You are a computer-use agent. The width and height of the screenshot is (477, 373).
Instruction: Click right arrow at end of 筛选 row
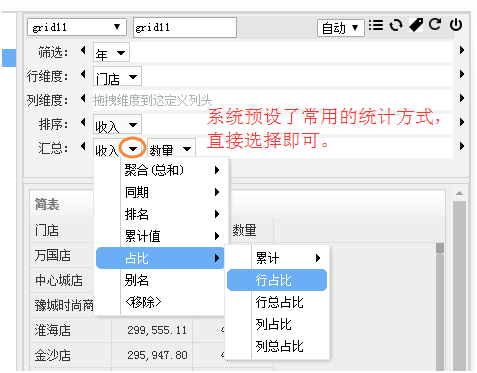click(462, 50)
